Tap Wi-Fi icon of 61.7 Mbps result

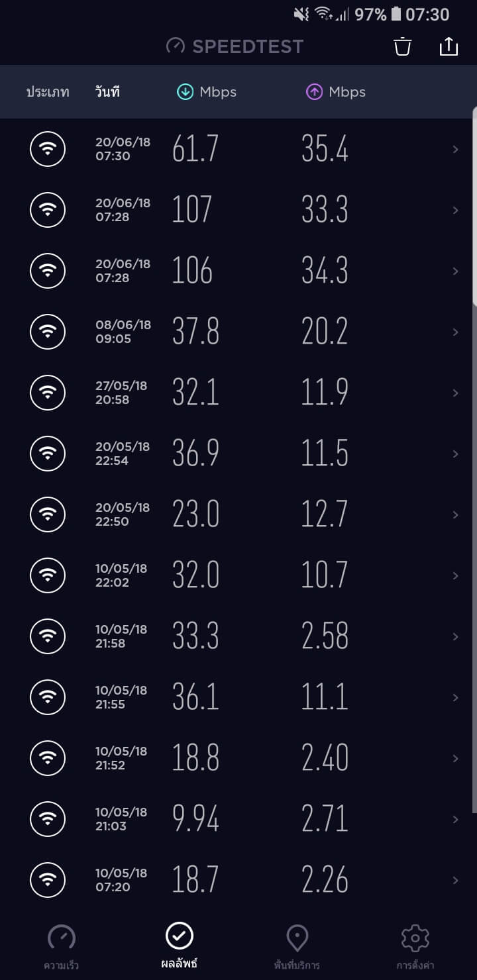tap(48, 149)
